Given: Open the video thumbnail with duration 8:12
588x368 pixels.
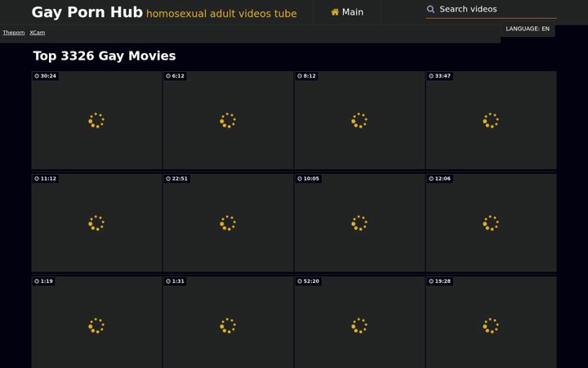Looking at the screenshot, I should click(x=359, y=120).
